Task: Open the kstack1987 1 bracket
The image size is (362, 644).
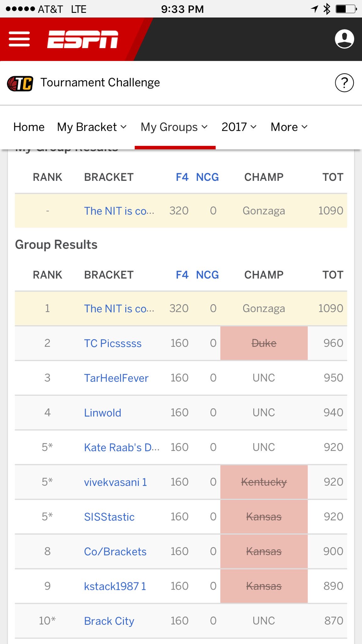Action: pyautogui.click(x=115, y=586)
